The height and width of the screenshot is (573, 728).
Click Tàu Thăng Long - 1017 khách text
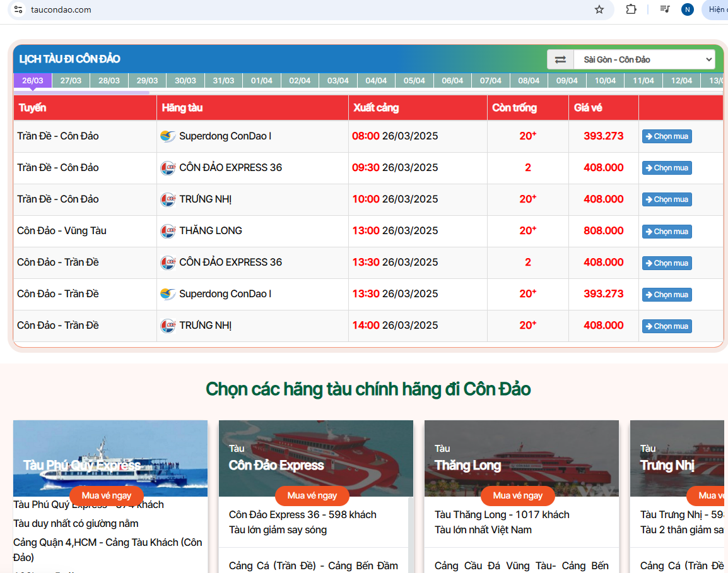[x=502, y=514]
